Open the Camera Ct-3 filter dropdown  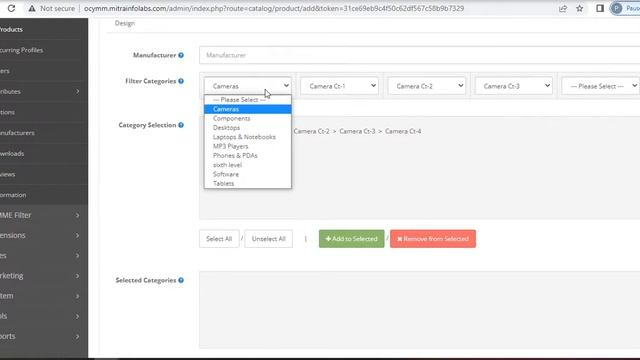coord(513,86)
